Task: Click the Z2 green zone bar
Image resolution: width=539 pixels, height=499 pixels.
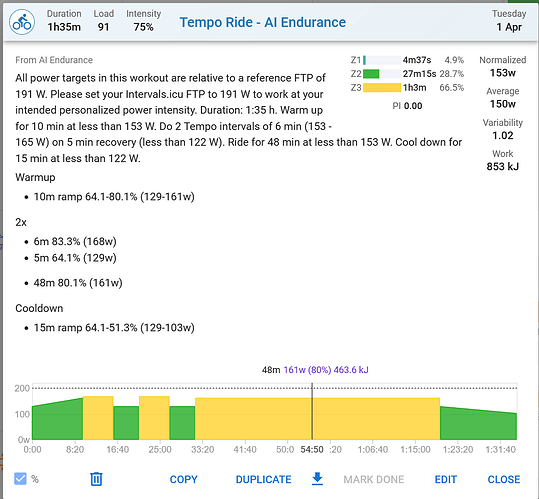Action: click(x=371, y=74)
